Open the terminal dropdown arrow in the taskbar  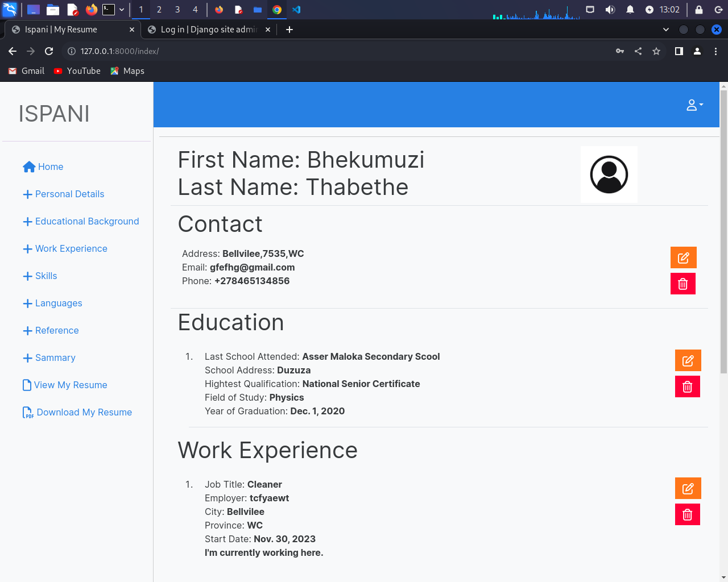click(x=121, y=10)
